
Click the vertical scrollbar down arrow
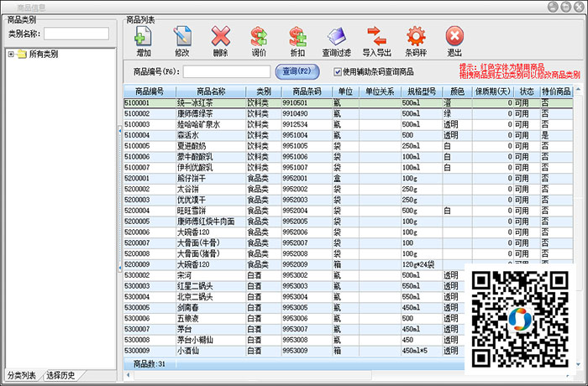coord(578,364)
